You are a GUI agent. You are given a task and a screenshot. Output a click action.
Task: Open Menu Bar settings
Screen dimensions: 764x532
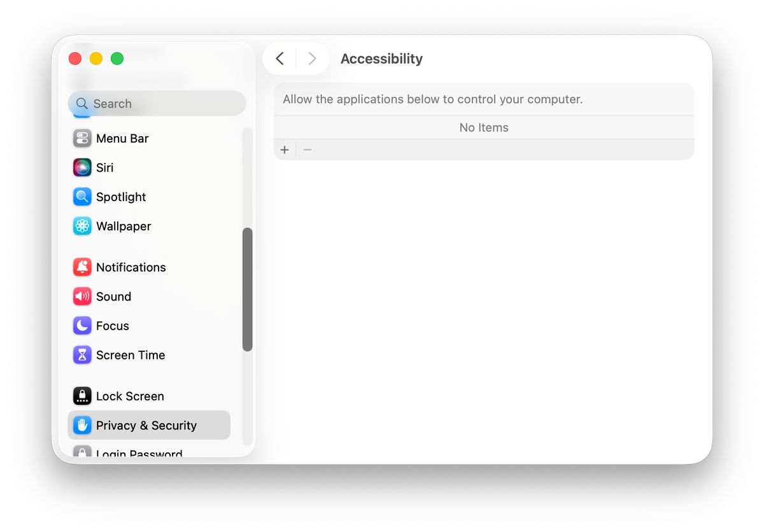point(149,138)
